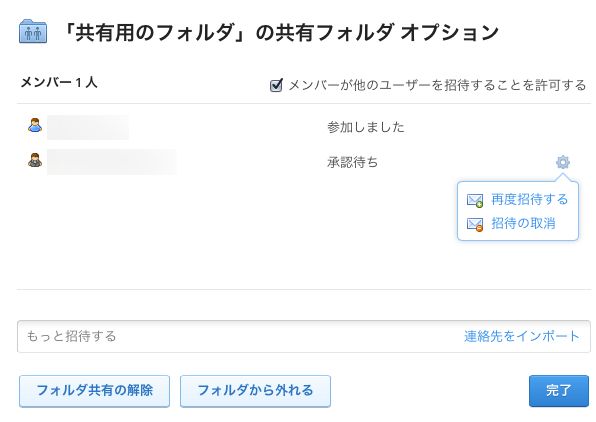The height and width of the screenshot is (422, 596).
Task: Click the shared folder icon in the title
Action: (x=33, y=31)
